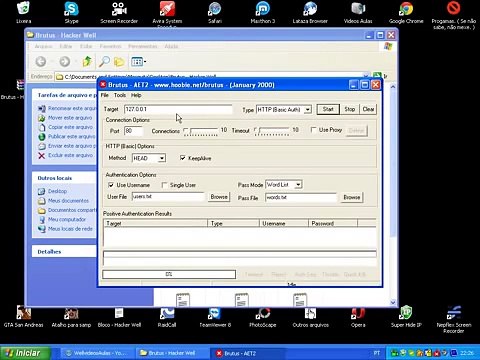Click the Clear button in Brutus
Image resolution: width=480 pixels, height=360 pixels.
368,109
